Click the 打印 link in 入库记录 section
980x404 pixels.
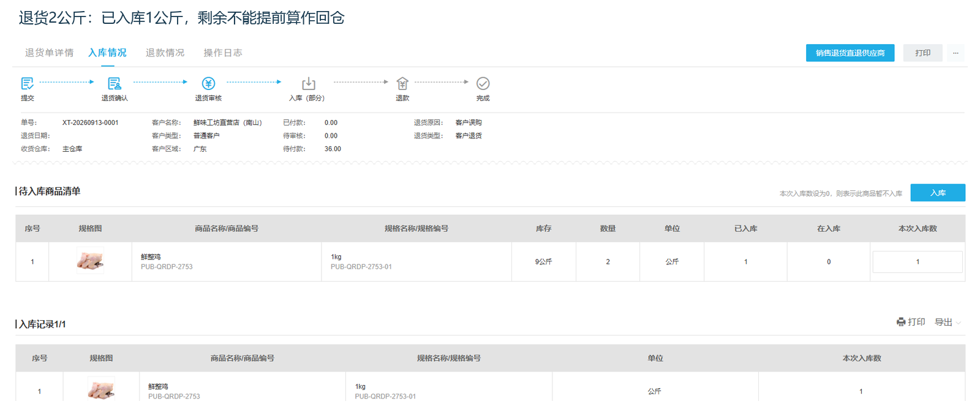click(916, 322)
